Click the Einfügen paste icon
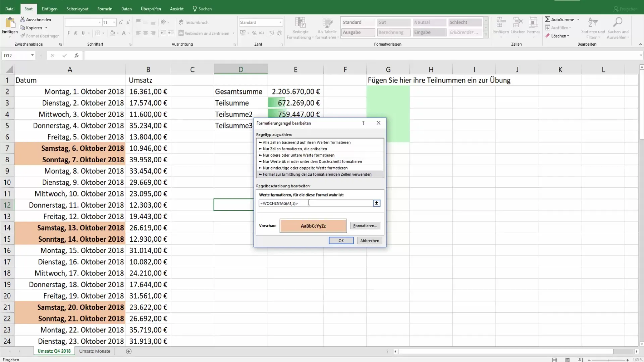The height and width of the screenshot is (362, 644). tap(10, 23)
